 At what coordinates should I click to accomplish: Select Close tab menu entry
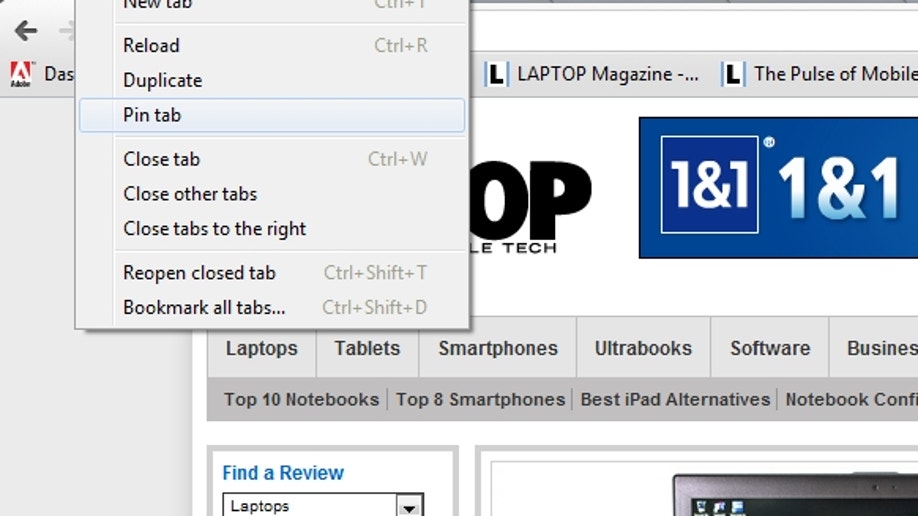[x=272, y=159]
